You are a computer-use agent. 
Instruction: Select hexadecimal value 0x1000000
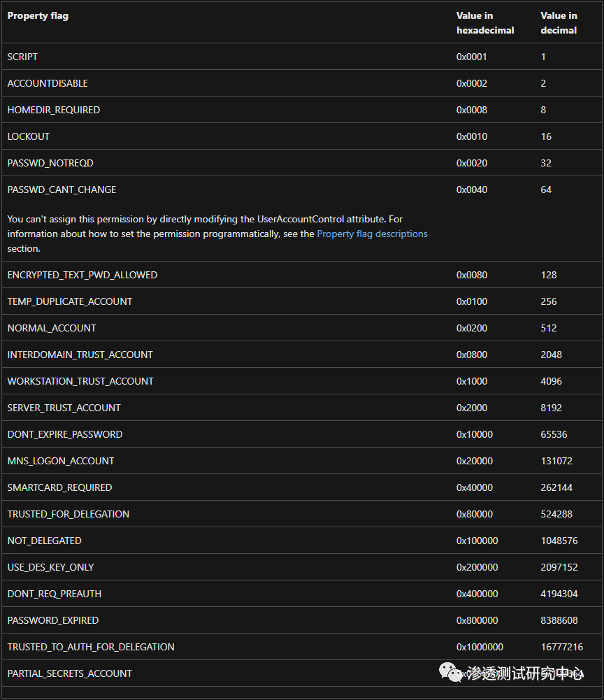[480, 647]
